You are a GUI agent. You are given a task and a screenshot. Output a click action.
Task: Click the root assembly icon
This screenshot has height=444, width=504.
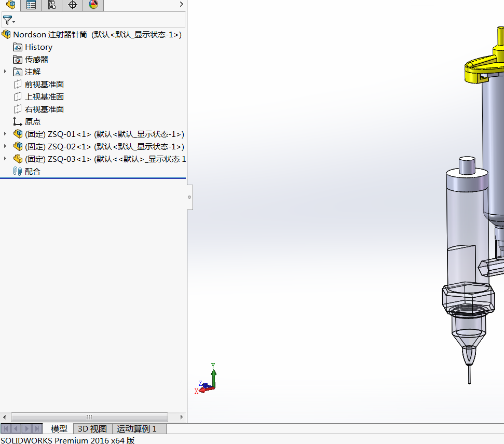point(6,34)
